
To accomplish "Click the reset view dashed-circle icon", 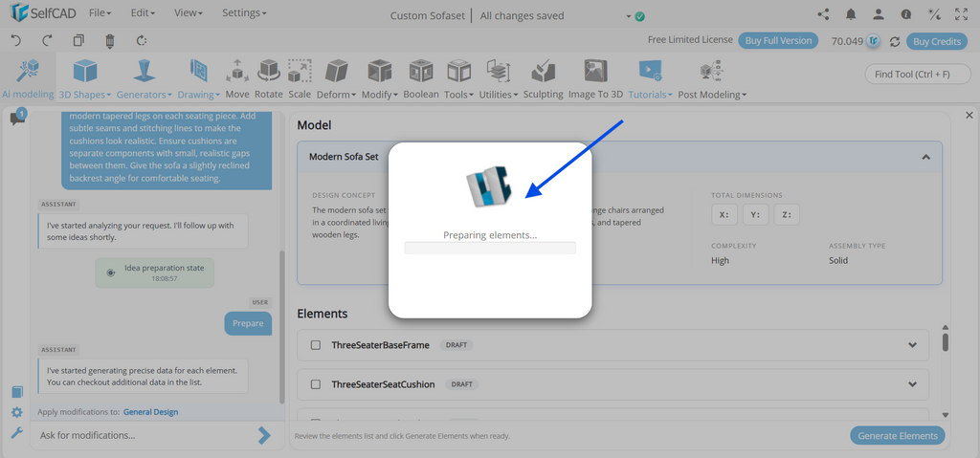I will pyautogui.click(x=142, y=40).
